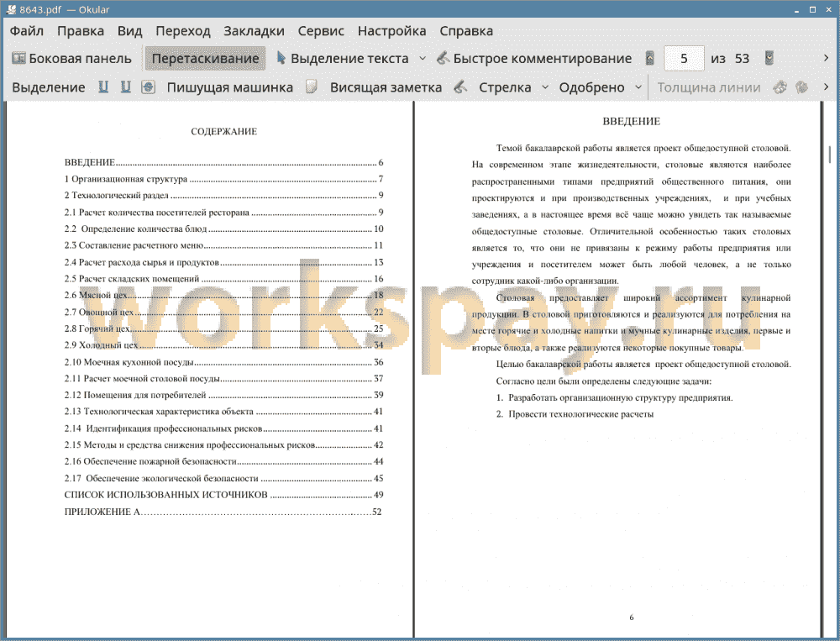
Task: Click '2 Технологический раздел' contents line
Action: click(x=223, y=196)
